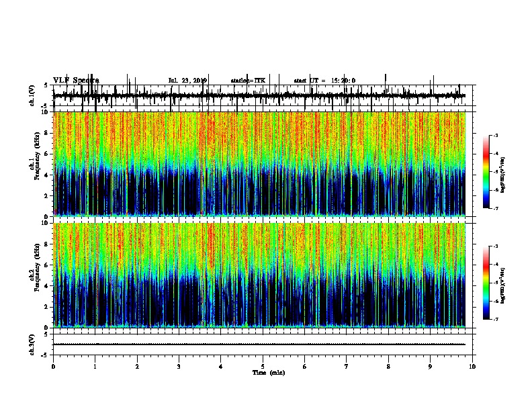Viewport: 532px width, 411px height.
Task: Click the final time axis tick label "10"
Action: coord(472,366)
